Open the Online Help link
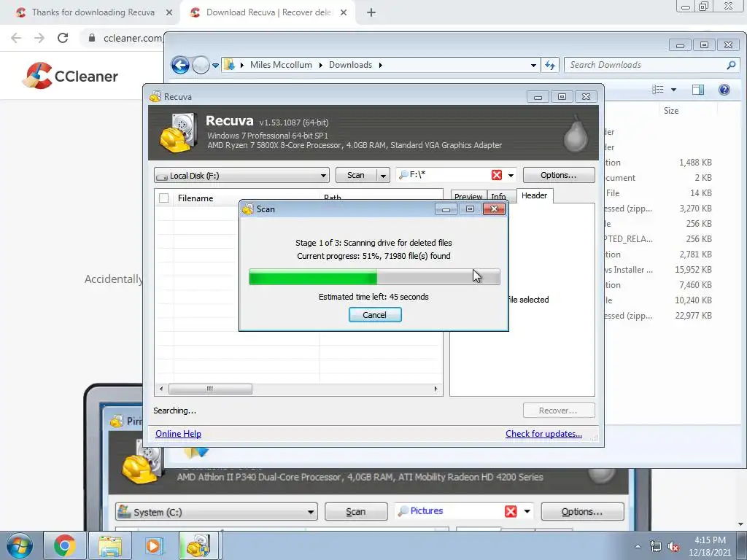 (178, 434)
